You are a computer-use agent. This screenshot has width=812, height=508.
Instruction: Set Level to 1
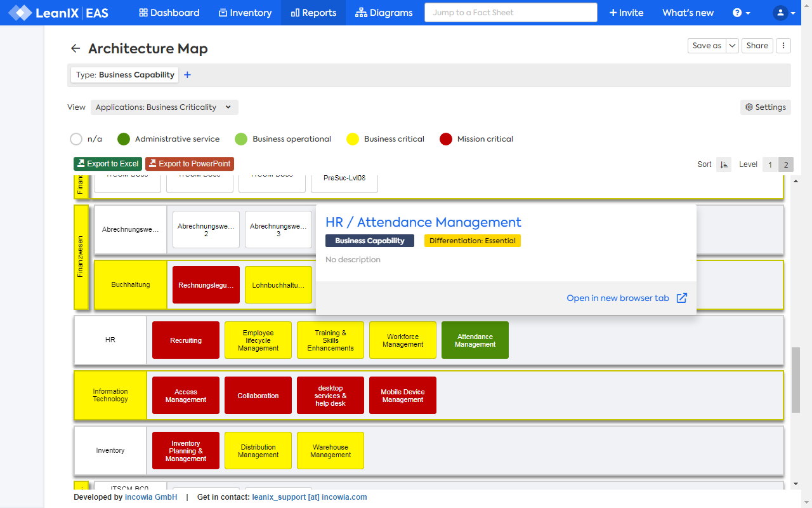click(x=770, y=164)
